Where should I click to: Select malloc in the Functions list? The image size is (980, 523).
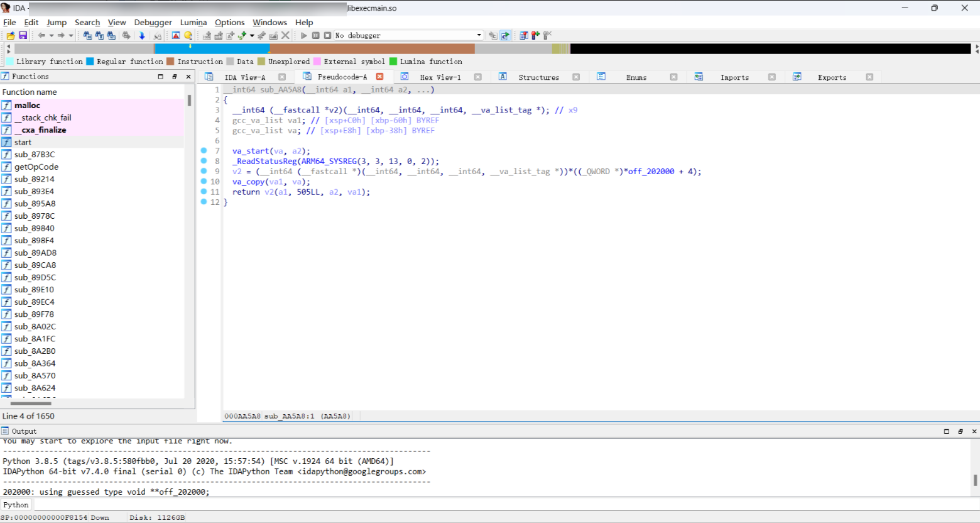pos(92,106)
